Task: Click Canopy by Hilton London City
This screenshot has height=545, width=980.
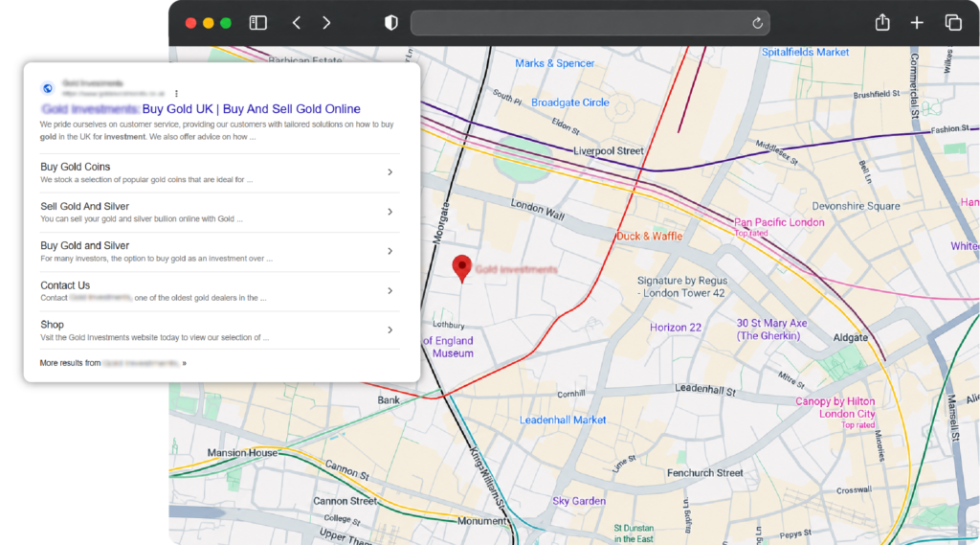Action: tap(835, 407)
